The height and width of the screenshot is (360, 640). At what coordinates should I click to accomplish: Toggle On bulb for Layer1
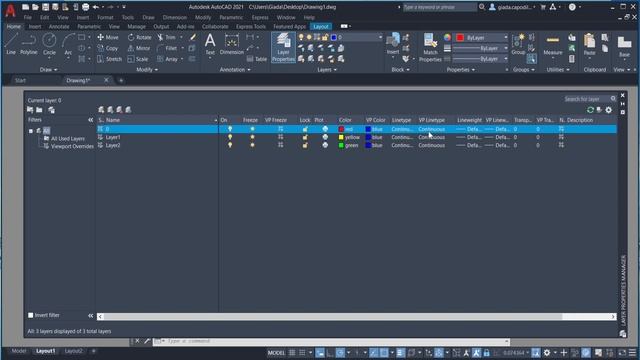pyautogui.click(x=230, y=137)
